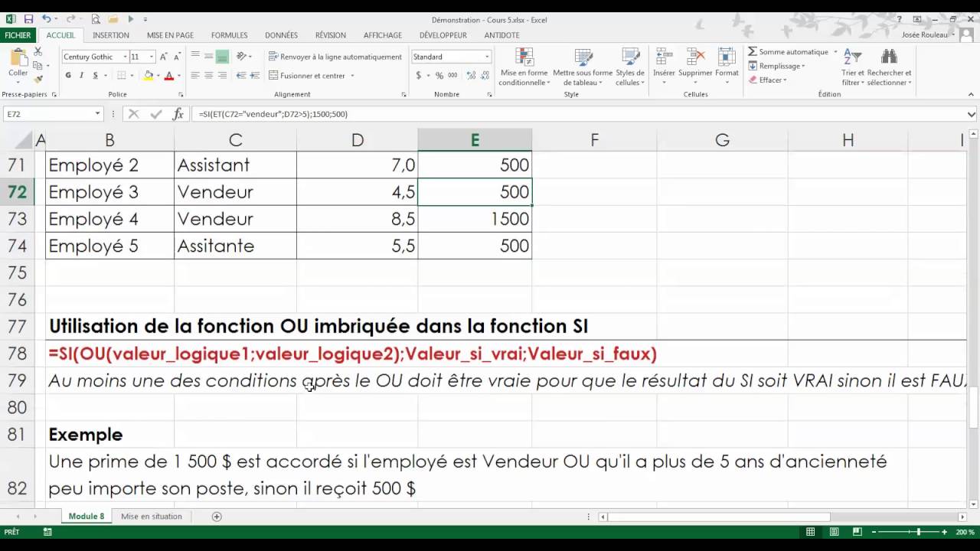Increase the font size
Viewport: 980px width, 551px height.
[164, 57]
